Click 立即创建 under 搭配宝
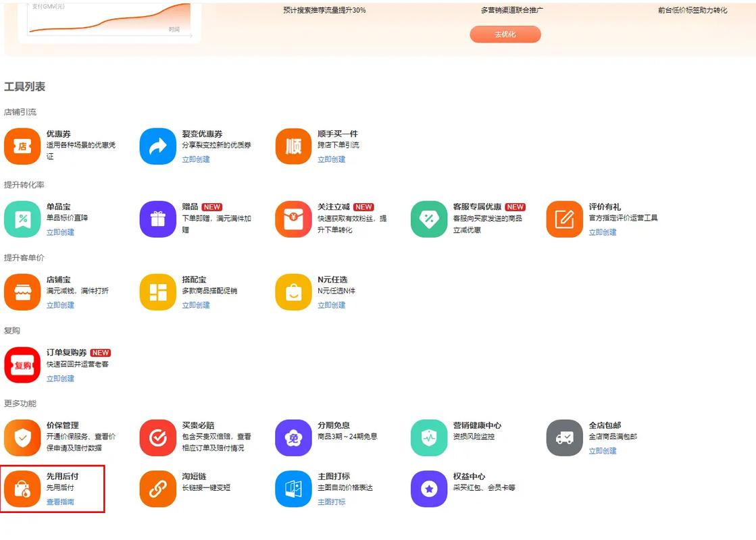The width and height of the screenshot is (756, 540). [196, 305]
